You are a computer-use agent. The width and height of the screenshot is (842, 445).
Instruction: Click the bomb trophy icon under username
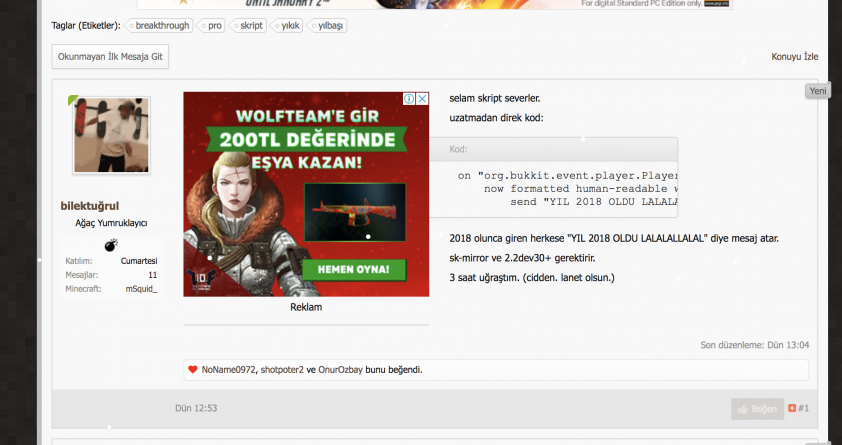point(111,245)
